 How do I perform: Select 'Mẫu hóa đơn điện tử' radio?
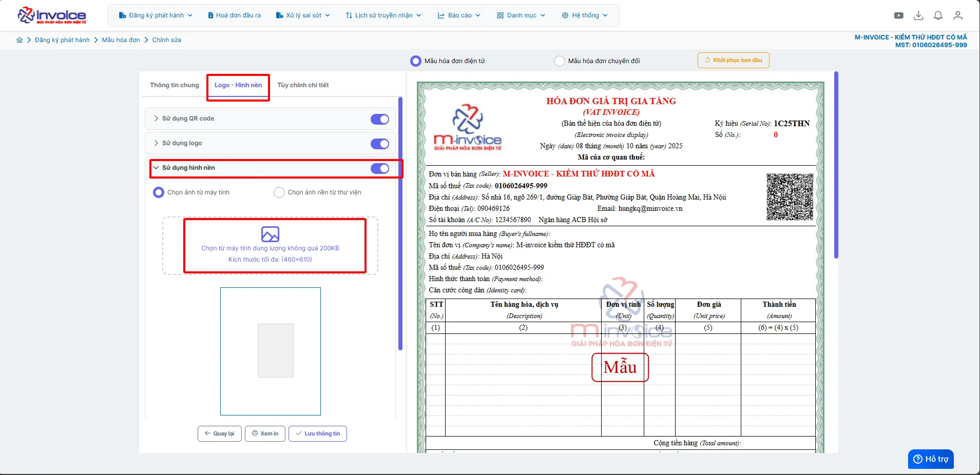click(416, 61)
